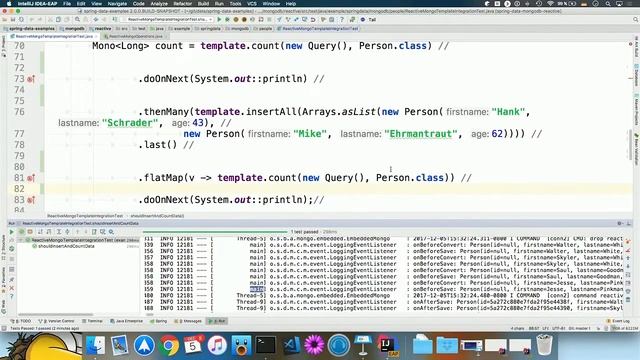The height and width of the screenshot is (360, 640).
Task: Open the File menu
Action: (67, 3)
